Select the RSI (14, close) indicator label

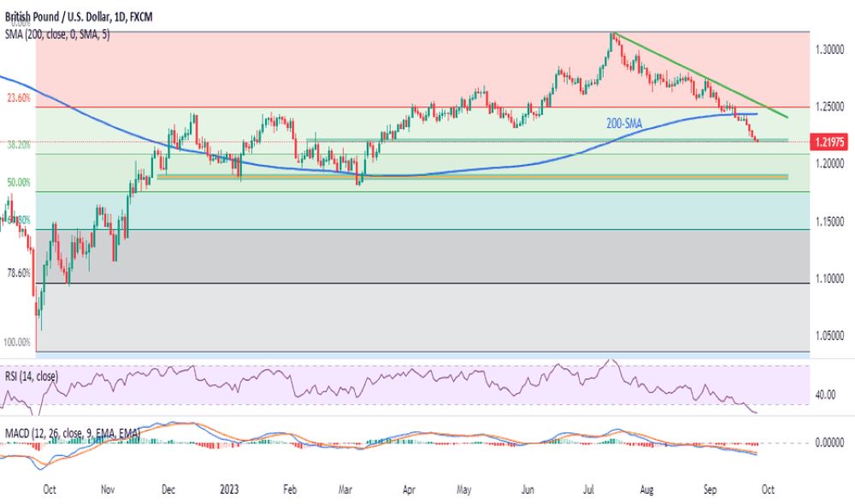(x=32, y=376)
